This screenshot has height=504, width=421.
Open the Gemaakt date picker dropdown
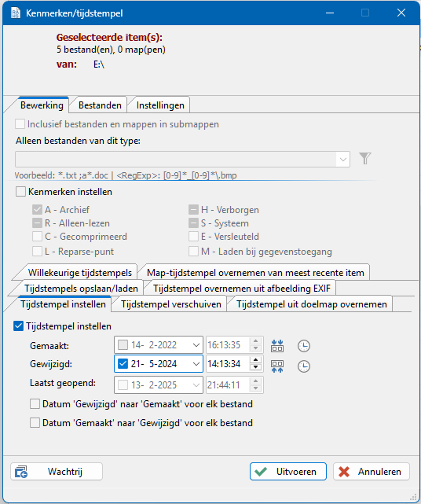coord(196,345)
